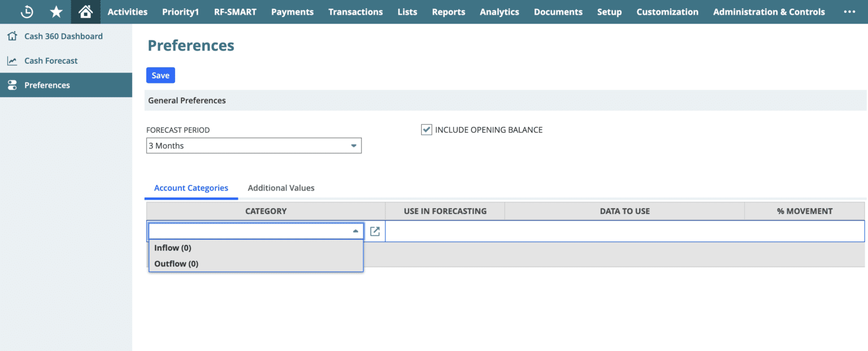This screenshot has width=868, height=351.
Task: Collapse the open Category dropdown arrow
Action: coord(355,231)
